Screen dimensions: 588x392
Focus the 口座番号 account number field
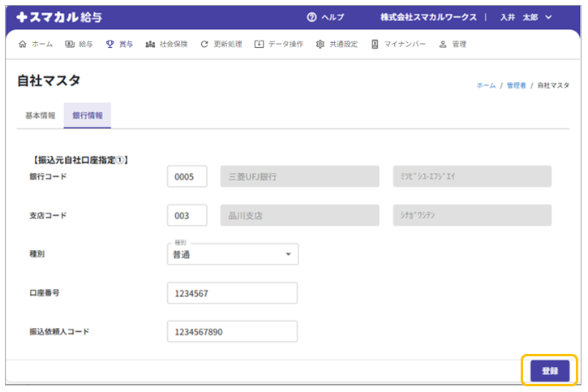coord(232,293)
